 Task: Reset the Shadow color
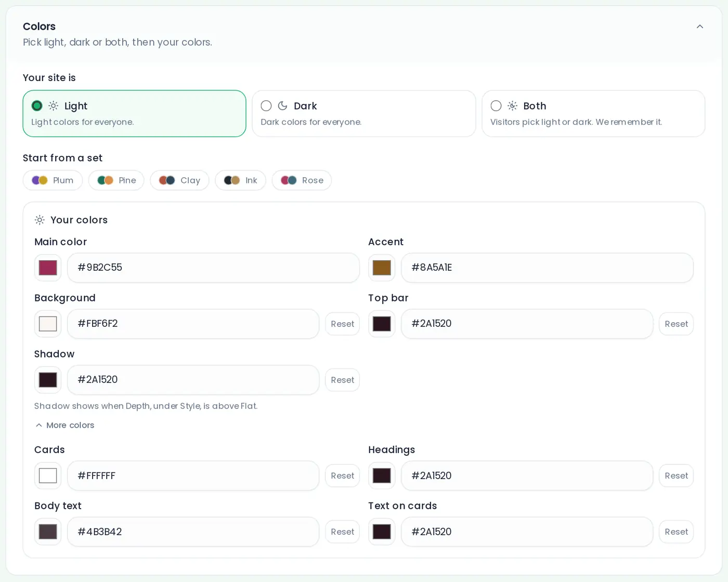pos(342,380)
